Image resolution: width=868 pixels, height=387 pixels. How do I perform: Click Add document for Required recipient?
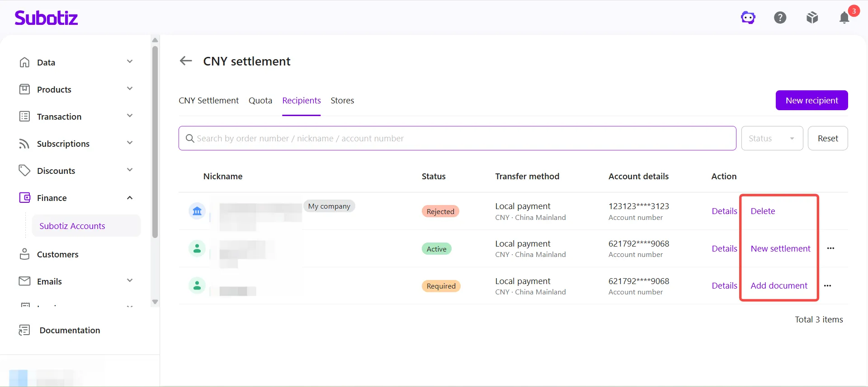779,285
